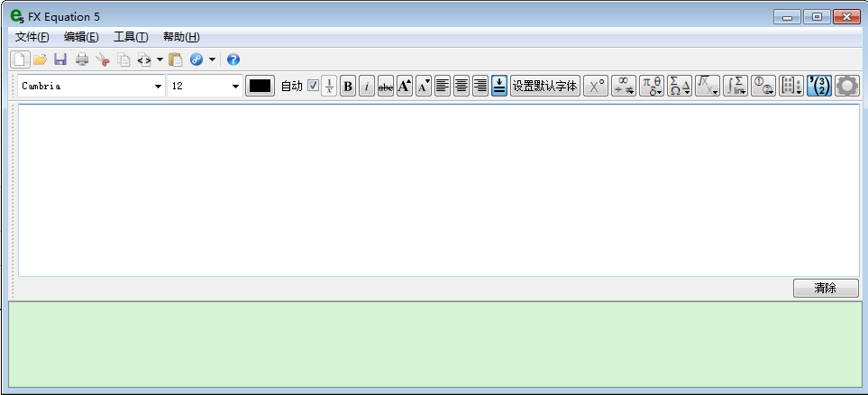Toggle the binomial (3 2) button
Image resolution: width=868 pixels, height=395 pixels.
tap(819, 86)
